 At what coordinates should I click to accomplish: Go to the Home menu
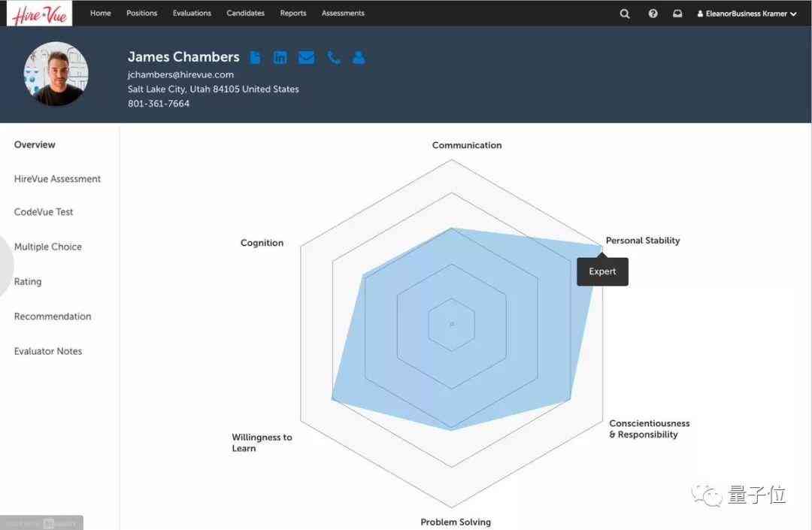(x=101, y=14)
